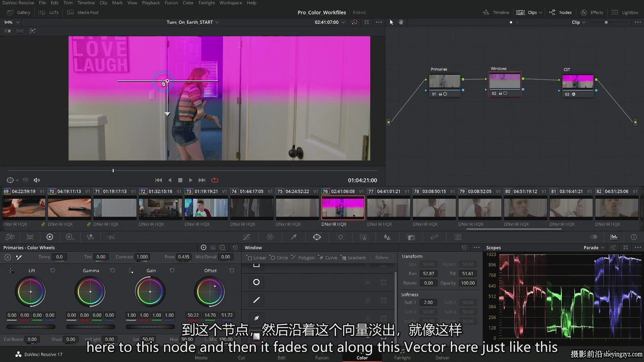644x362 pixels.
Task: Toggle loop playback button
Action: point(215,180)
